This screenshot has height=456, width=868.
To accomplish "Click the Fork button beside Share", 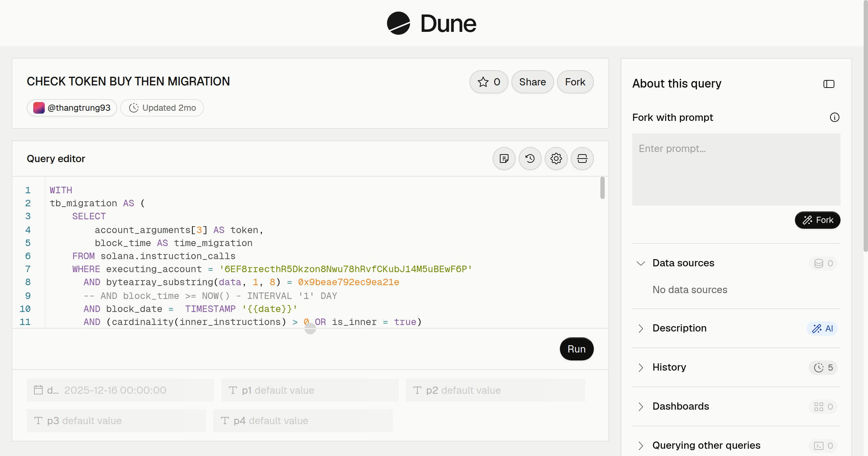I will [x=575, y=82].
